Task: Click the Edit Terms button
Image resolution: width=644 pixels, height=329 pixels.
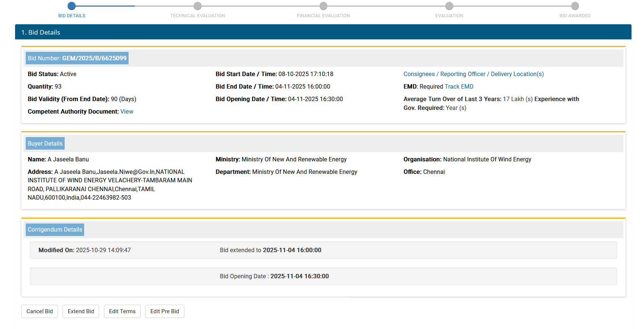Action: click(122, 311)
